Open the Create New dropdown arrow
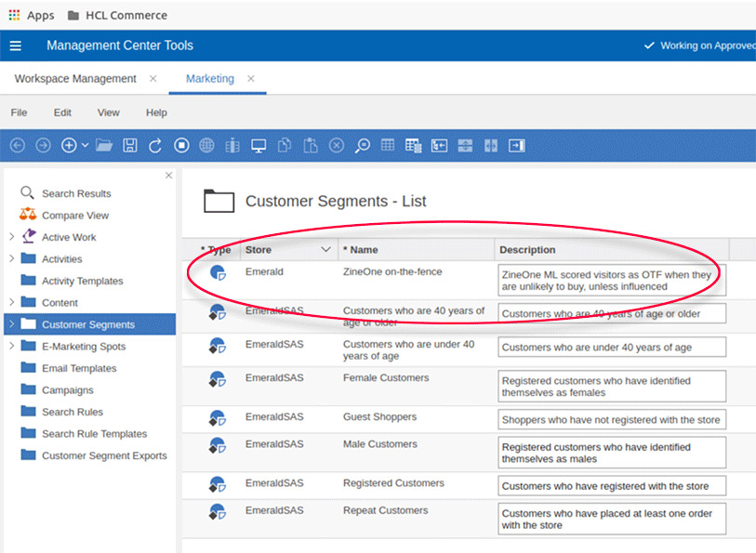Viewport: 756px width, 553px height. (85, 145)
